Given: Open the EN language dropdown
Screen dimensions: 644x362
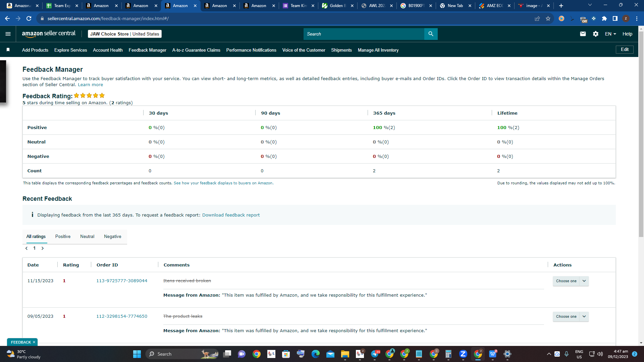Looking at the screenshot, I should 610,34.
